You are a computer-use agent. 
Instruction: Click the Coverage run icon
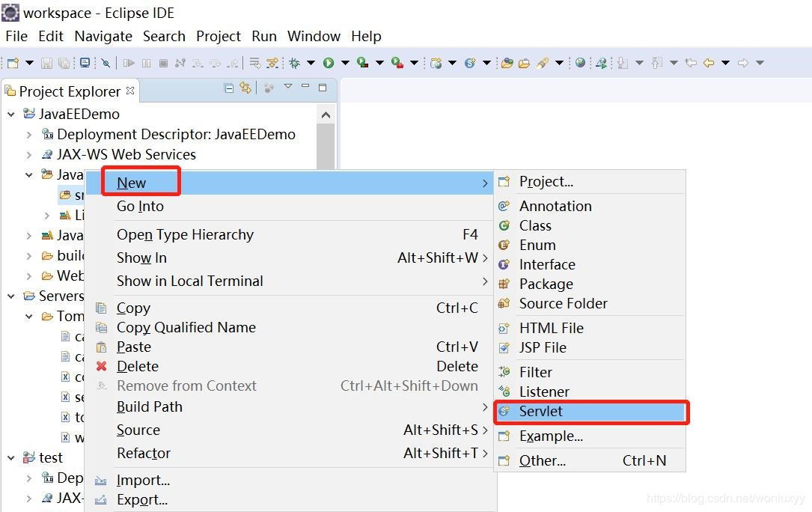pyautogui.click(x=363, y=63)
